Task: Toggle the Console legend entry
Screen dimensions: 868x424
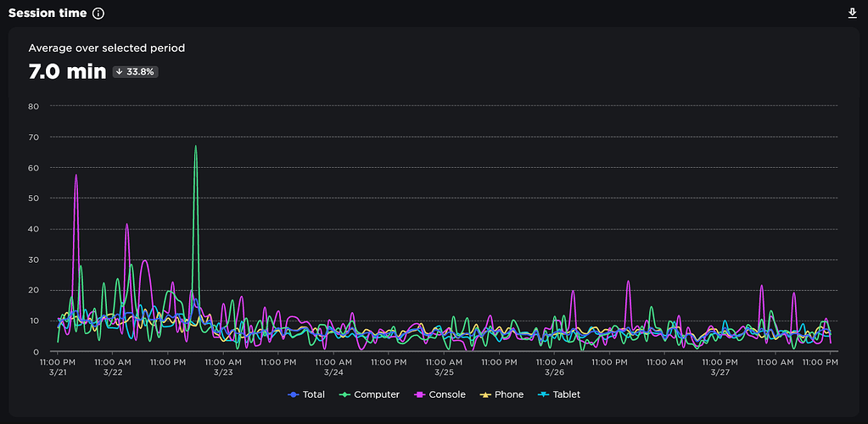Action: click(x=440, y=394)
